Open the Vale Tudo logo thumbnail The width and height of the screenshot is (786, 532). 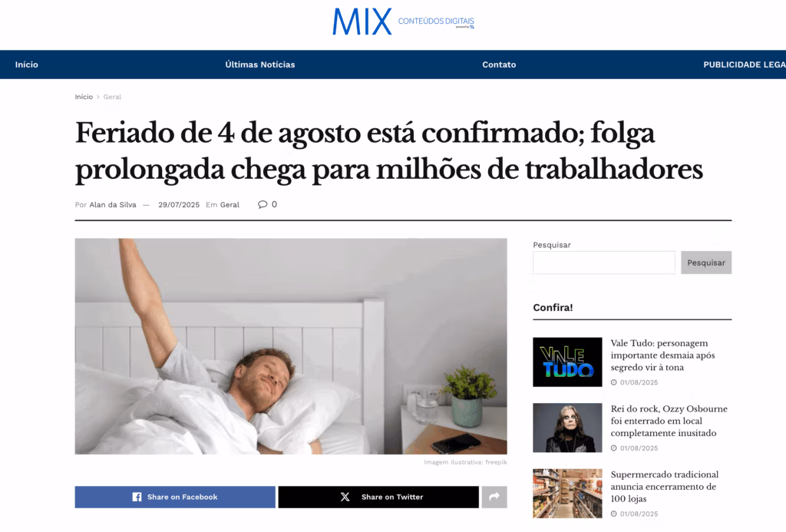pos(567,362)
